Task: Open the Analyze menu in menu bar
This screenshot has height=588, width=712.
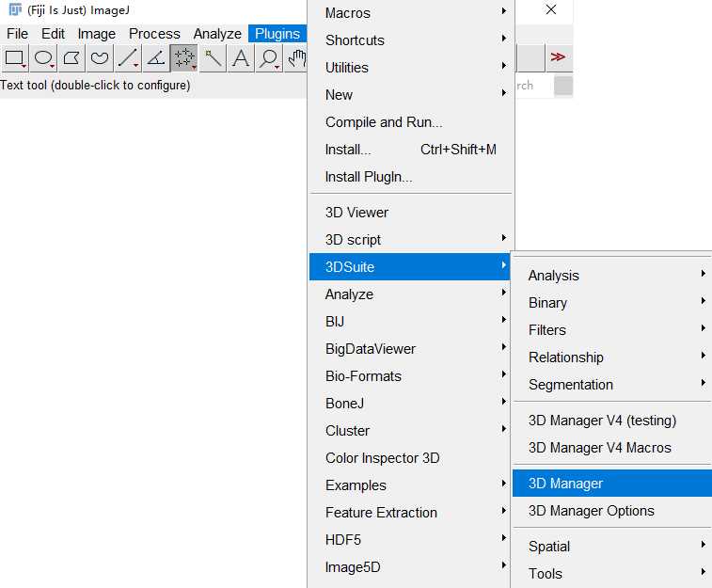Action: pos(217,34)
